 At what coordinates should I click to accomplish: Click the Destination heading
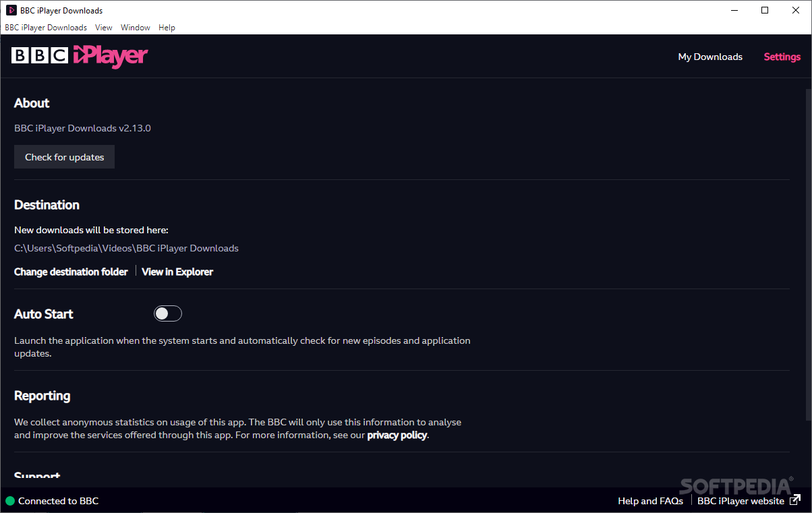47,205
